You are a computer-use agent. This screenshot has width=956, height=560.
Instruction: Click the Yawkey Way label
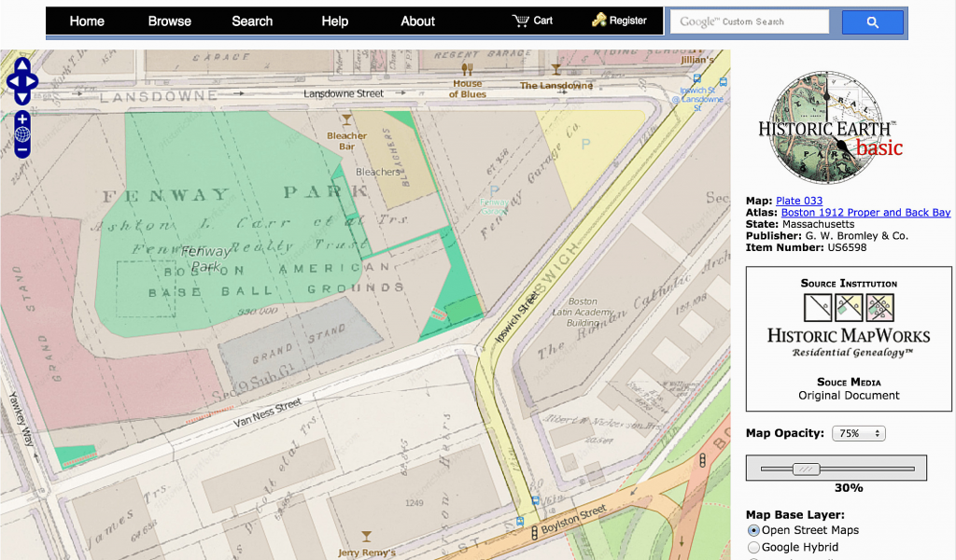(21, 419)
